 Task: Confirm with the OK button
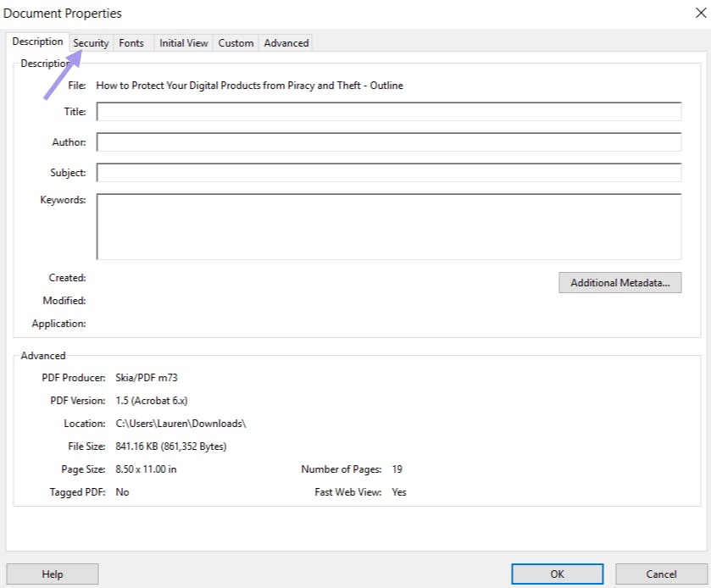[558, 574]
